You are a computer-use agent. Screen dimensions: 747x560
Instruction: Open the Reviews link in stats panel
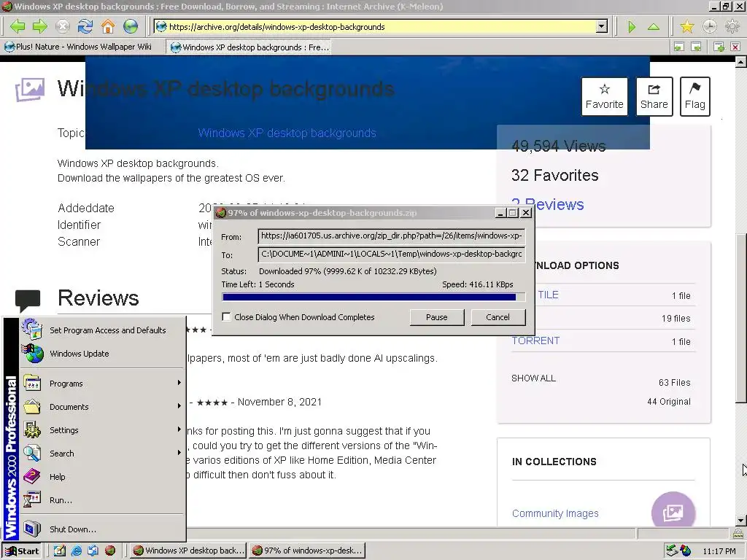pos(548,204)
